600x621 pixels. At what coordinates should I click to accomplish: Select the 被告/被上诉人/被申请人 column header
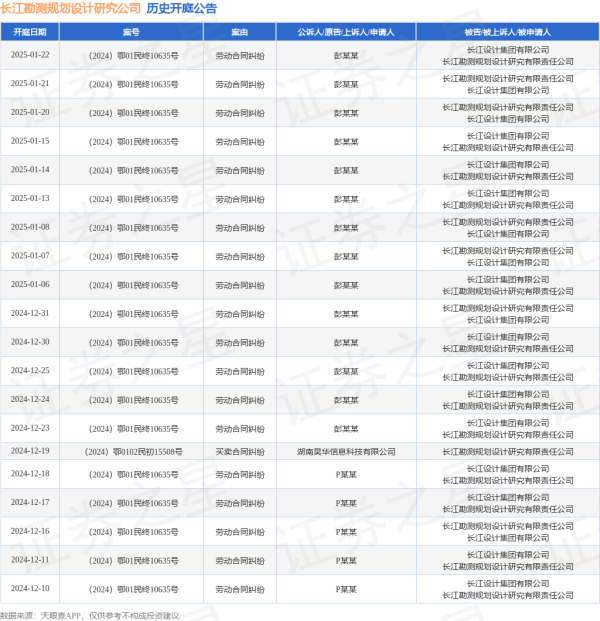(508, 32)
